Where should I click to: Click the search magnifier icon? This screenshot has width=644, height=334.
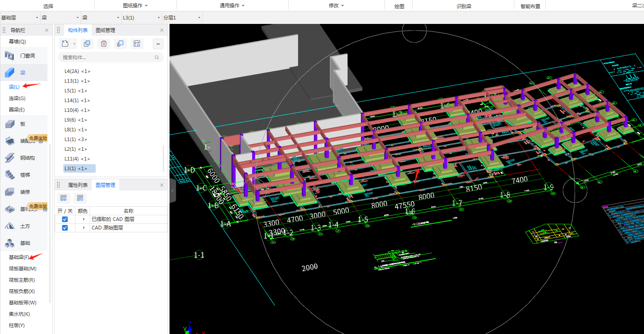(157, 58)
